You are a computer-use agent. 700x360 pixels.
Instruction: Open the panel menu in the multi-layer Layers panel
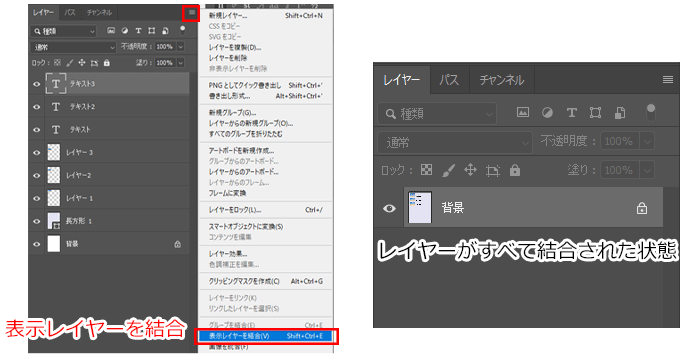point(192,13)
